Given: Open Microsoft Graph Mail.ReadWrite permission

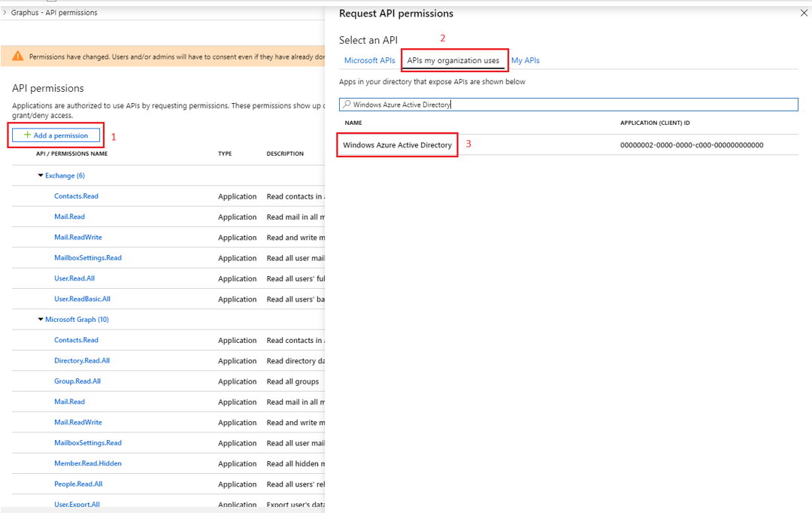Looking at the screenshot, I should 78,422.
